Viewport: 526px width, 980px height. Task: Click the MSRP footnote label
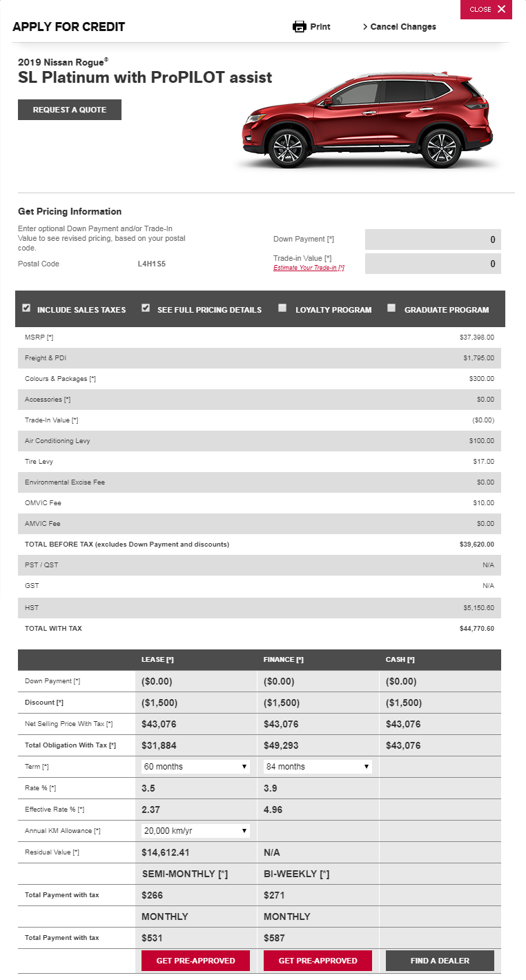39,337
